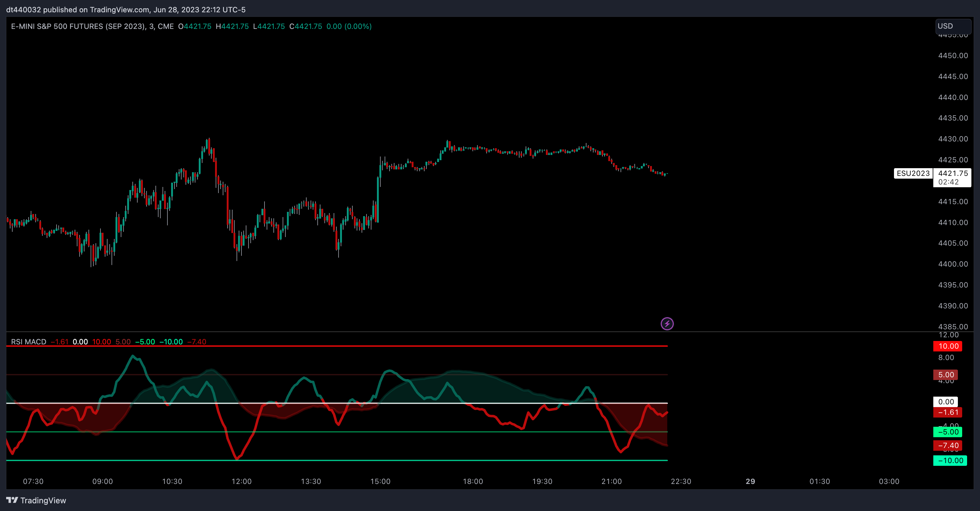The width and height of the screenshot is (980, 511).
Task: Click the 4430.00 price scale label
Action: [x=953, y=139]
